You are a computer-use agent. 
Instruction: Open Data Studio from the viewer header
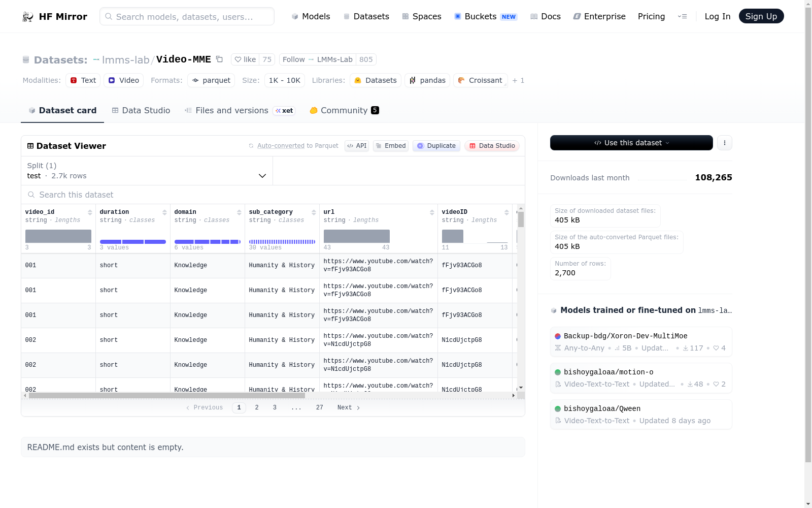point(492,146)
